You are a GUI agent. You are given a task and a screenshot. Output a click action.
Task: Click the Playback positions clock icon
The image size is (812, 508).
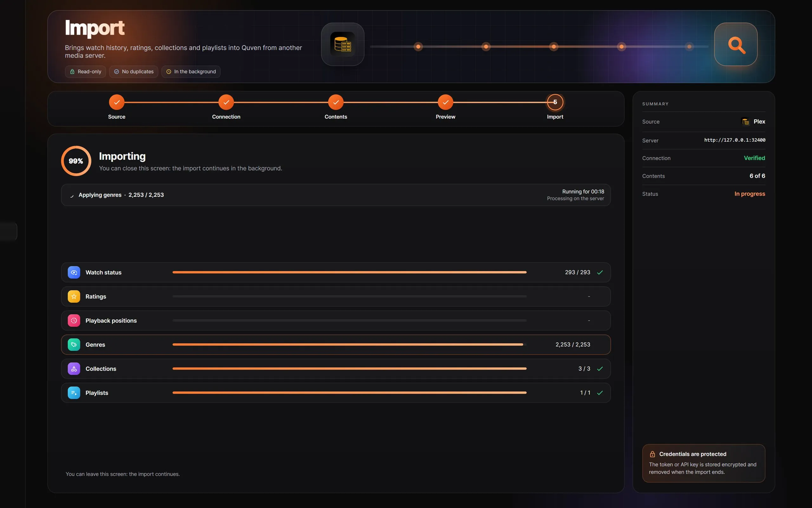point(74,321)
